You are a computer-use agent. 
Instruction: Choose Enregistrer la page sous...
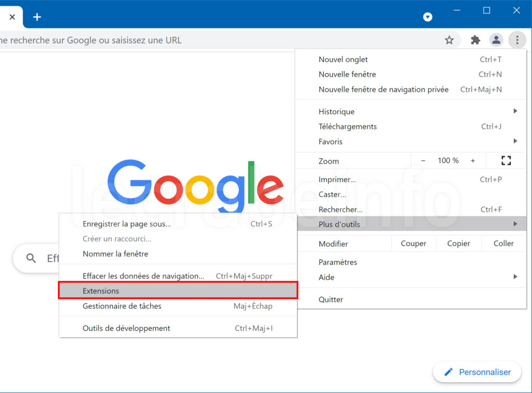tap(178, 224)
